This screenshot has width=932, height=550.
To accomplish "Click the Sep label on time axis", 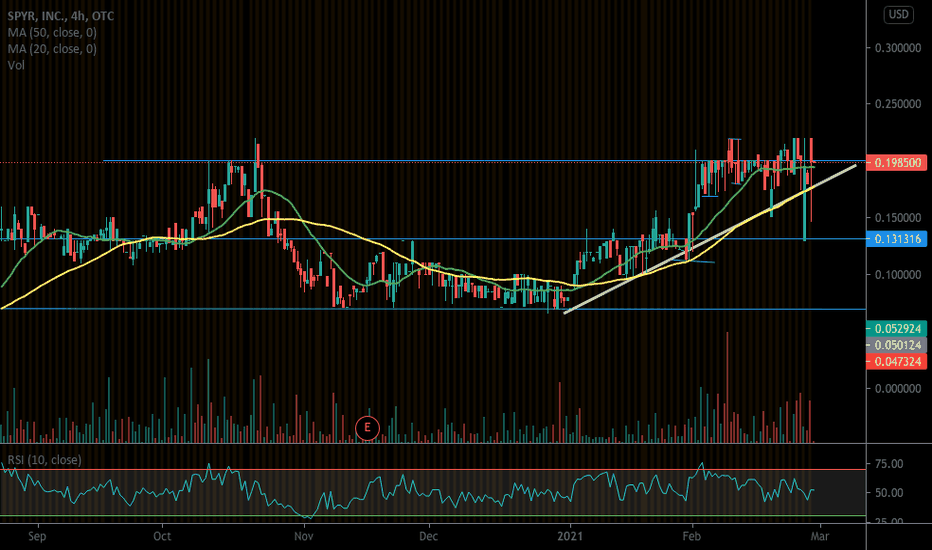I will click(x=37, y=536).
